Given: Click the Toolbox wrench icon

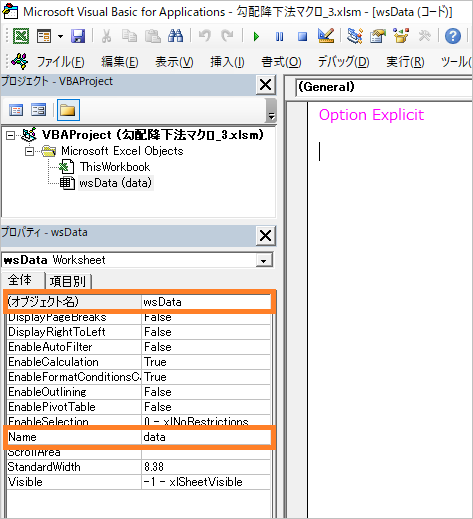Looking at the screenshot, I should [x=424, y=36].
